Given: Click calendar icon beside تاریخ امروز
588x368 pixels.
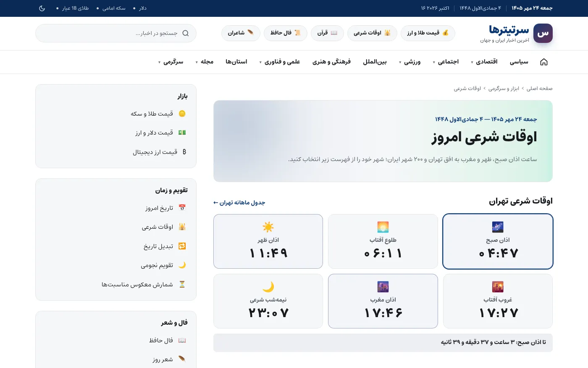Looking at the screenshot, I should coord(182,208).
